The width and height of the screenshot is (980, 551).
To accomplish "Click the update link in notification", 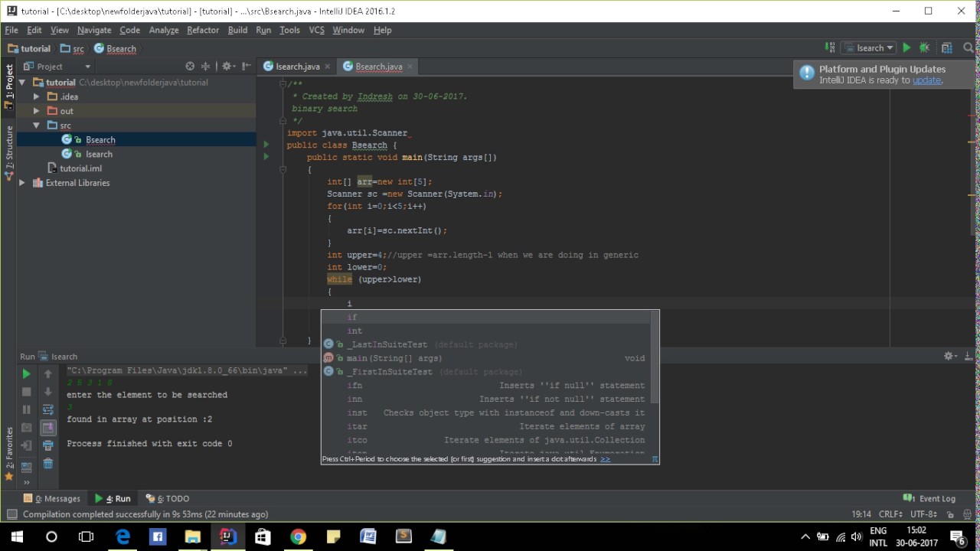I will 926,80.
